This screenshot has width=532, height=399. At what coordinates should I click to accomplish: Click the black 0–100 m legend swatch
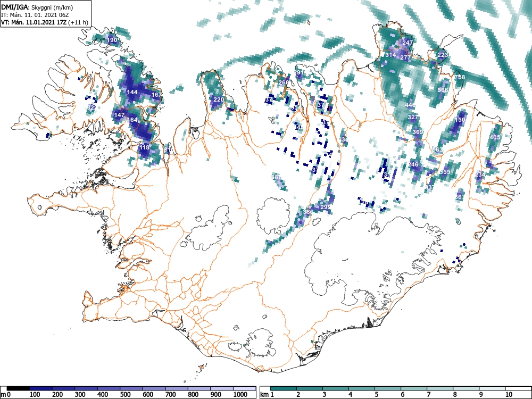click(x=18, y=388)
